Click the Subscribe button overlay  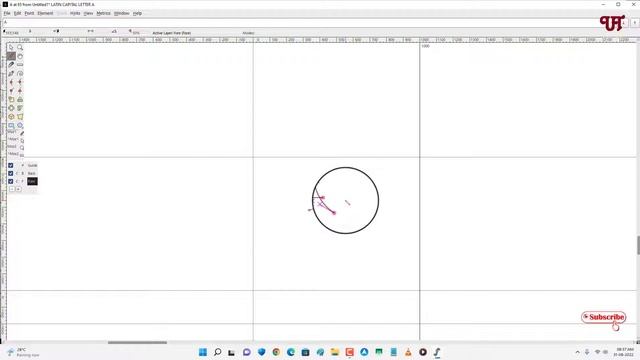(604, 317)
